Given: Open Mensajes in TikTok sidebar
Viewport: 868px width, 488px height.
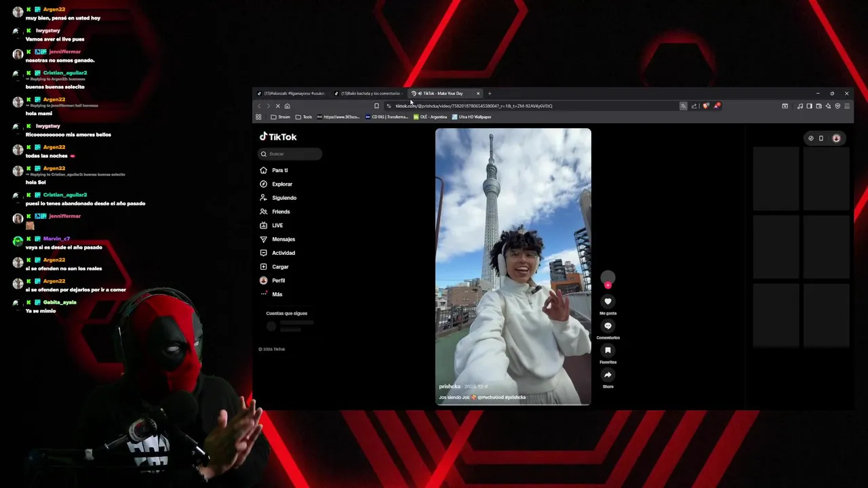Looking at the screenshot, I should coord(277,239).
